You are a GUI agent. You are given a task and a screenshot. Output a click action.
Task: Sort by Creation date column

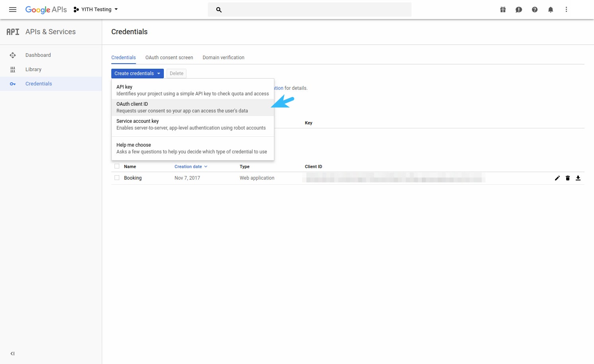(x=191, y=167)
